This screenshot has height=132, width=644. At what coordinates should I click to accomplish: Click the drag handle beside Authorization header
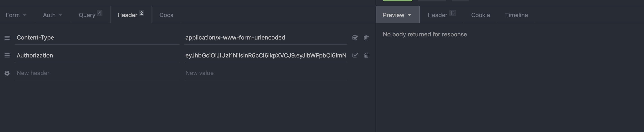click(x=7, y=55)
